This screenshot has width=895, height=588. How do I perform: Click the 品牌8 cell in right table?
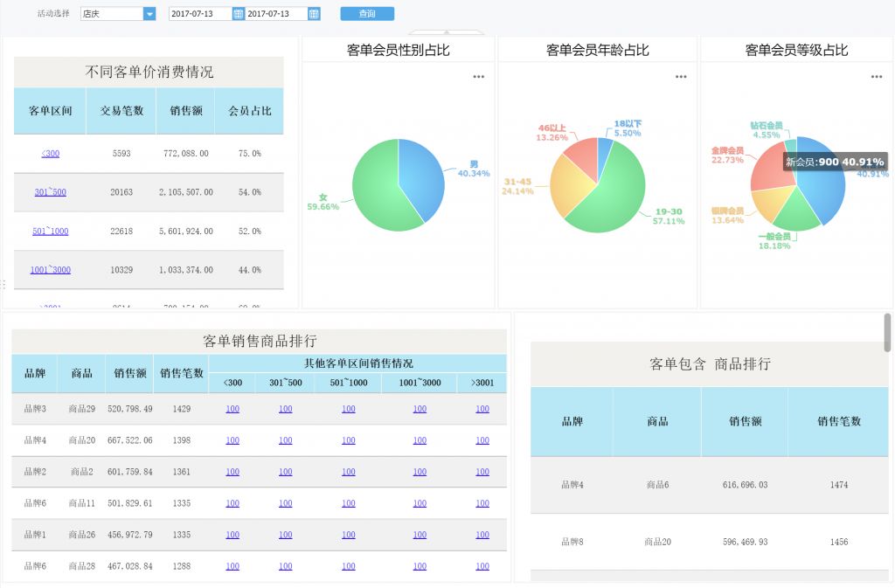(572, 542)
